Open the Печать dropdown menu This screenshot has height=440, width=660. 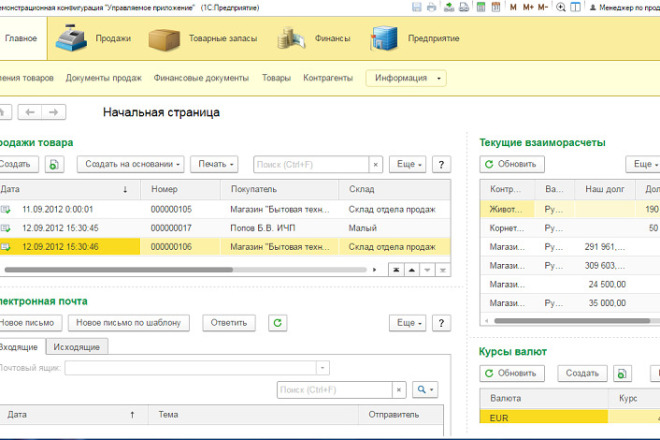coord(214,164)
